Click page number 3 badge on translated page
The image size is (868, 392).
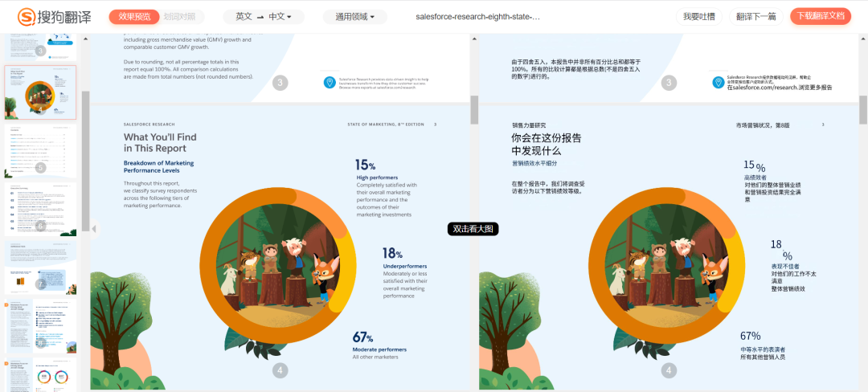click(x=669, y=83)
